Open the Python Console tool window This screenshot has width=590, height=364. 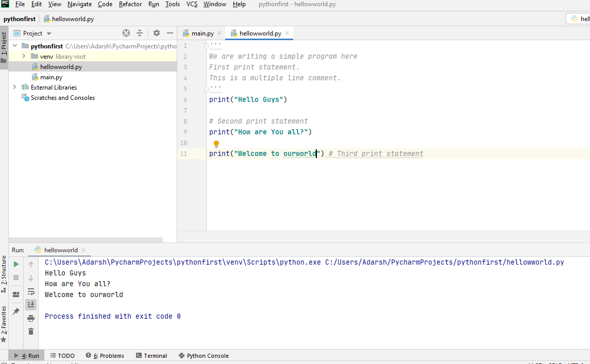pos(204,356)
